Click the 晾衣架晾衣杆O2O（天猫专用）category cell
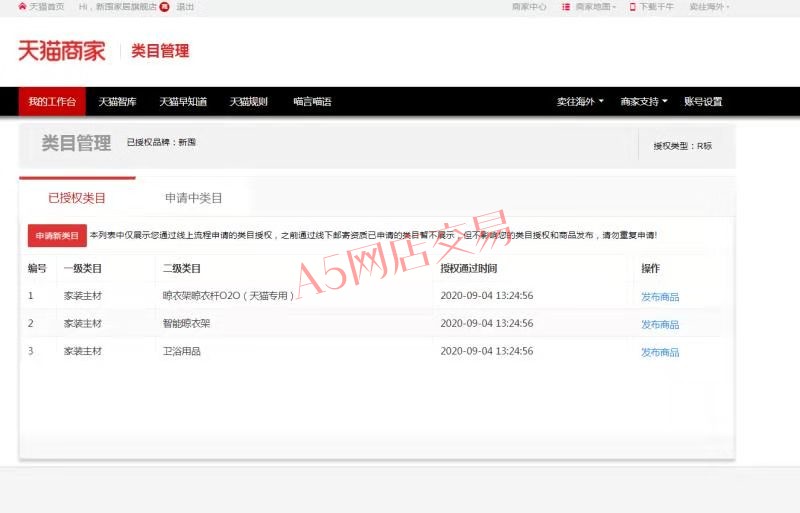This screenshot has height=513, width=800. click(x=228, y=296)
